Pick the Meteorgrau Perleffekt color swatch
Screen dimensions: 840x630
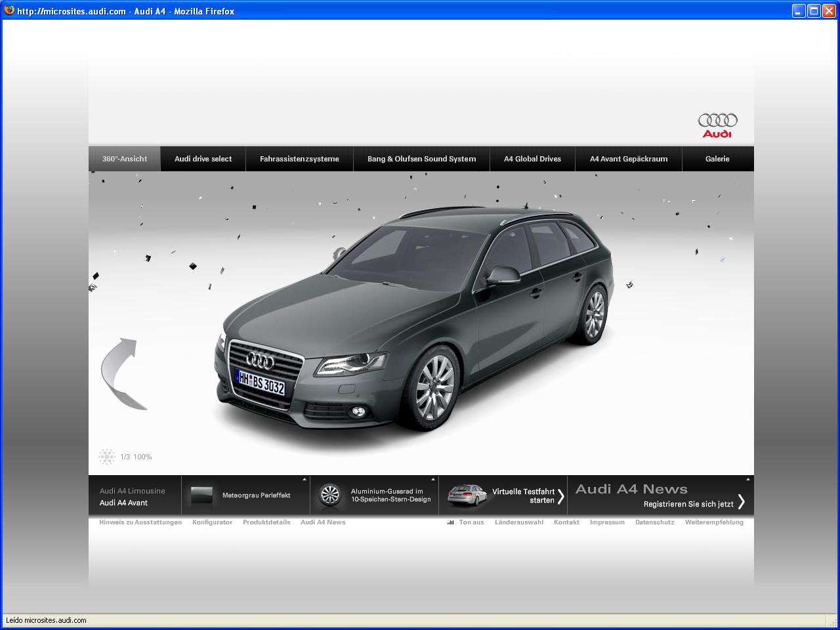[x=202, y=495]
